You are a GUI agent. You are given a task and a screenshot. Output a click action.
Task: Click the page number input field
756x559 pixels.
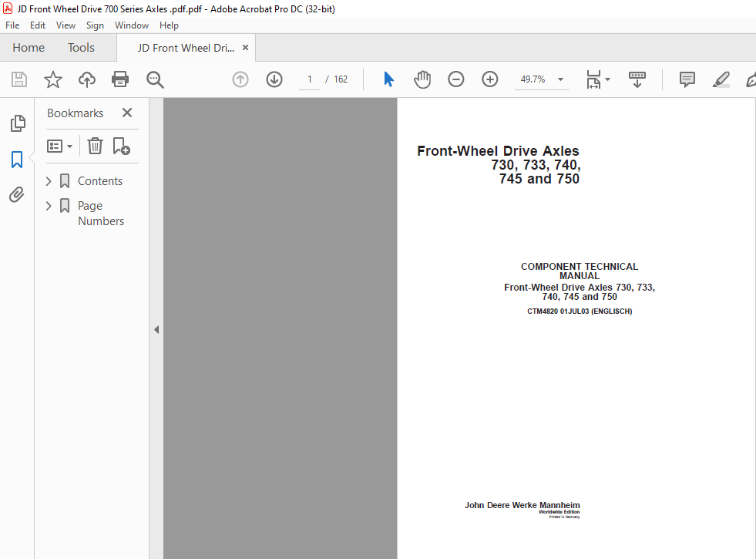point(310,79)
